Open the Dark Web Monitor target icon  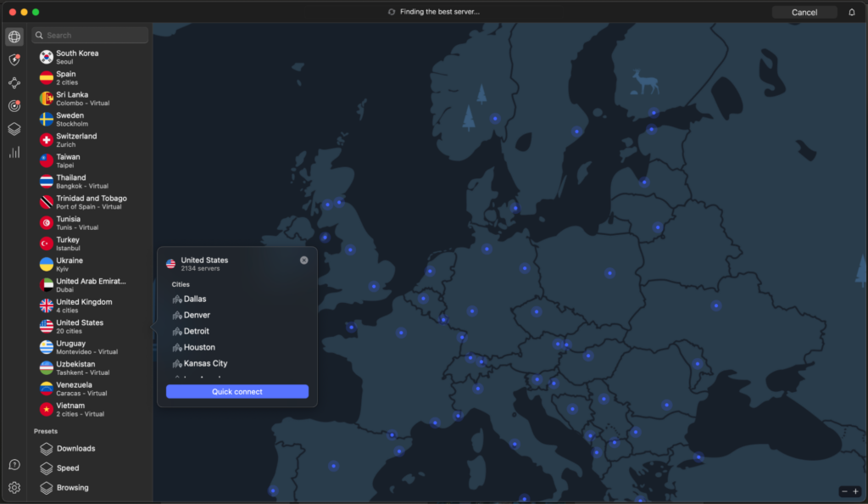coord(14,106)
